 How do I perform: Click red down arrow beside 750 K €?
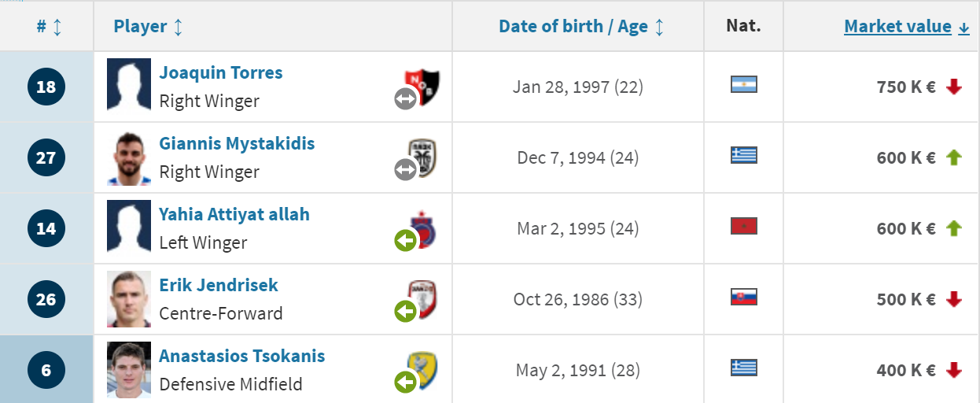pyautogui.click(x=954, y=87)
